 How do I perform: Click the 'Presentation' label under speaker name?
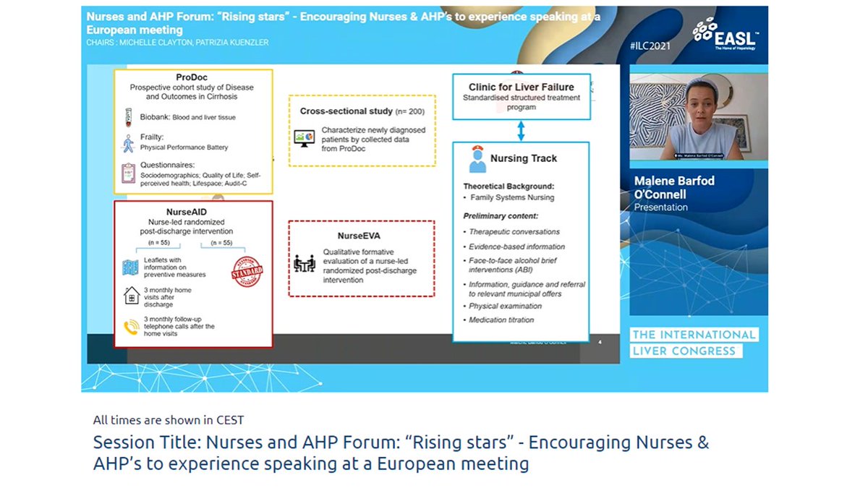click(x=661, y=207)
